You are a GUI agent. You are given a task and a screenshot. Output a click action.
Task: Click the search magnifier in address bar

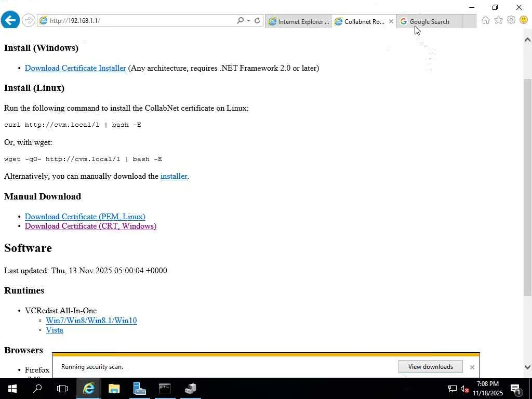(x=240, y=20)
